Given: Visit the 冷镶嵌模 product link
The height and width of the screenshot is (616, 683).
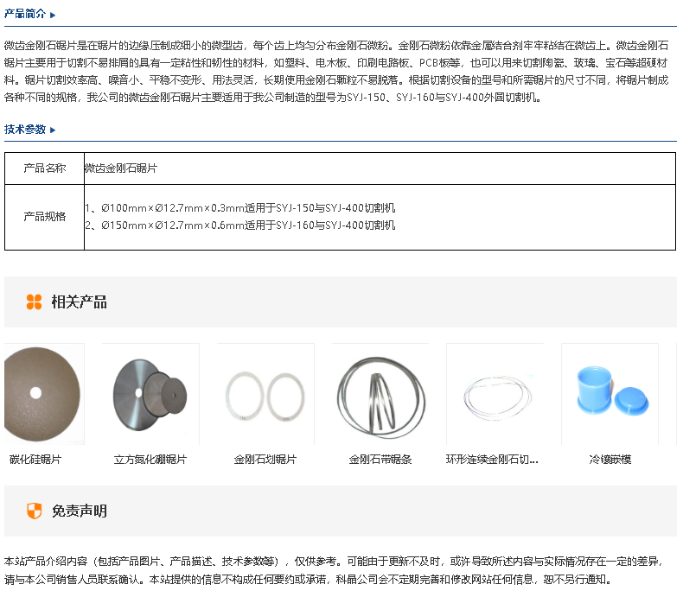Looking at the screenshot, I should (610, 460).
